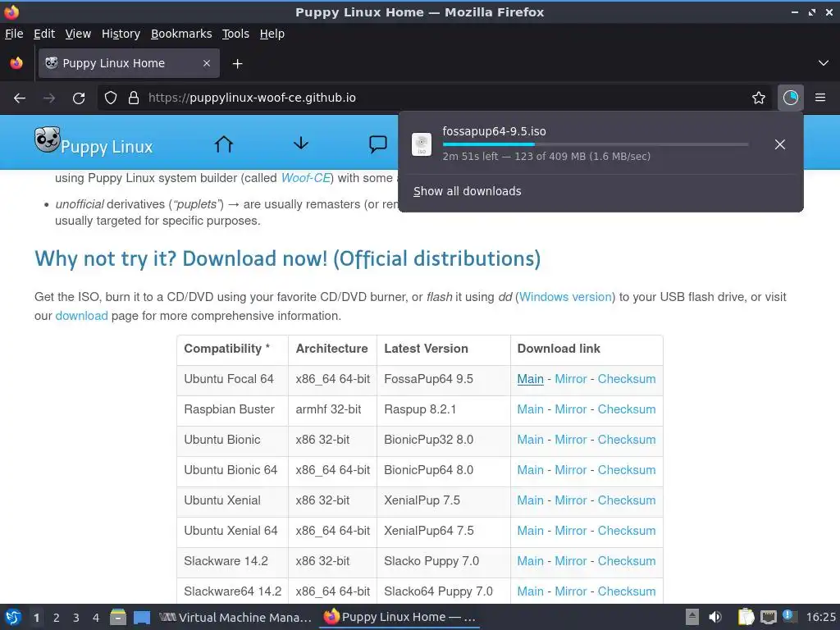Open the Edit menu
The image size is (840, 630).
click(x=44, y=34)
